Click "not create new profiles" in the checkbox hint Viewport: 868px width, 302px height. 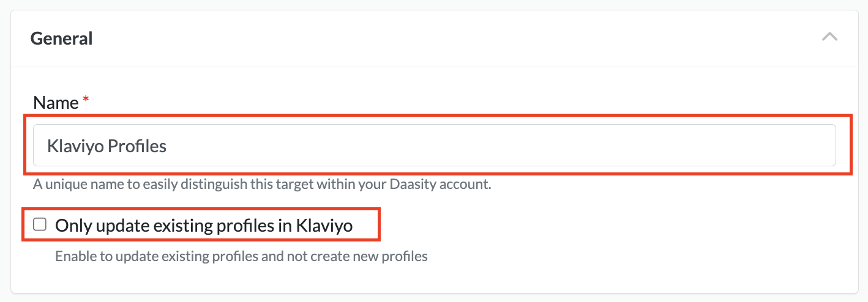pos(357,256)
